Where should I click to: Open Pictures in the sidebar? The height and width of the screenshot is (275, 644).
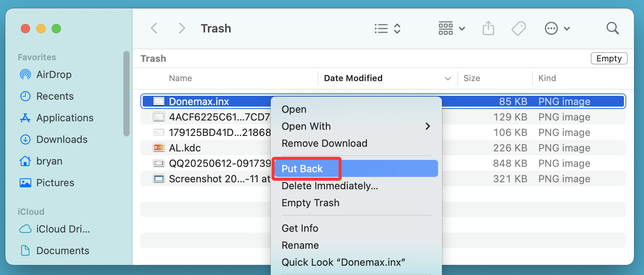click(x=55, y=183)
